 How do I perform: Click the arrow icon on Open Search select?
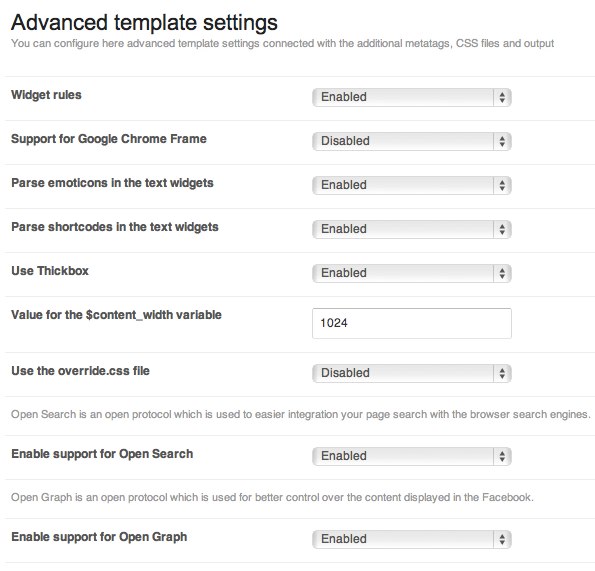502,456
